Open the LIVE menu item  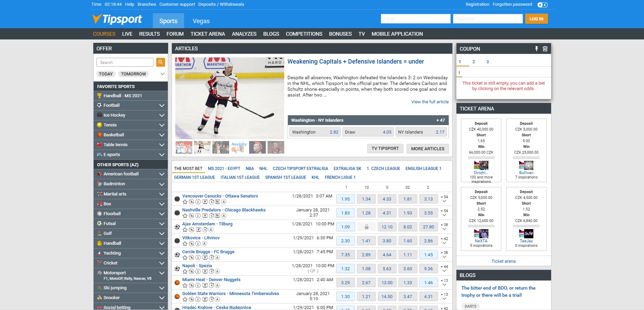click(x=127, y=34)
